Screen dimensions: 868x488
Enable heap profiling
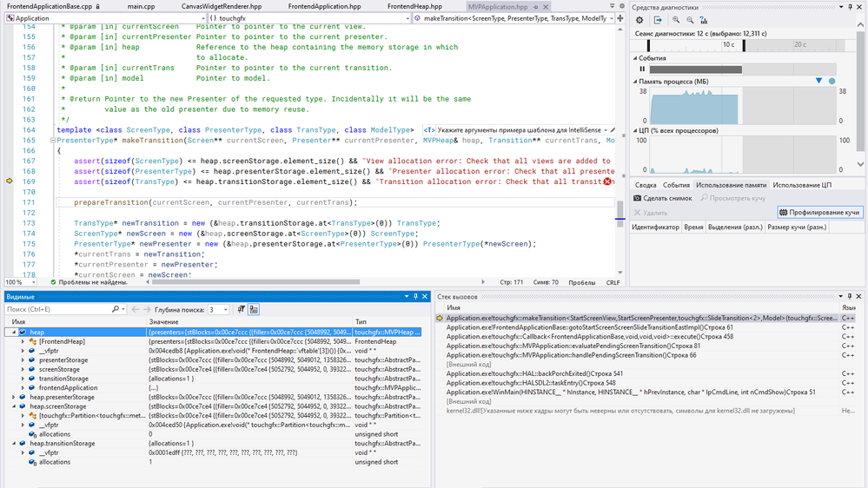820,213
